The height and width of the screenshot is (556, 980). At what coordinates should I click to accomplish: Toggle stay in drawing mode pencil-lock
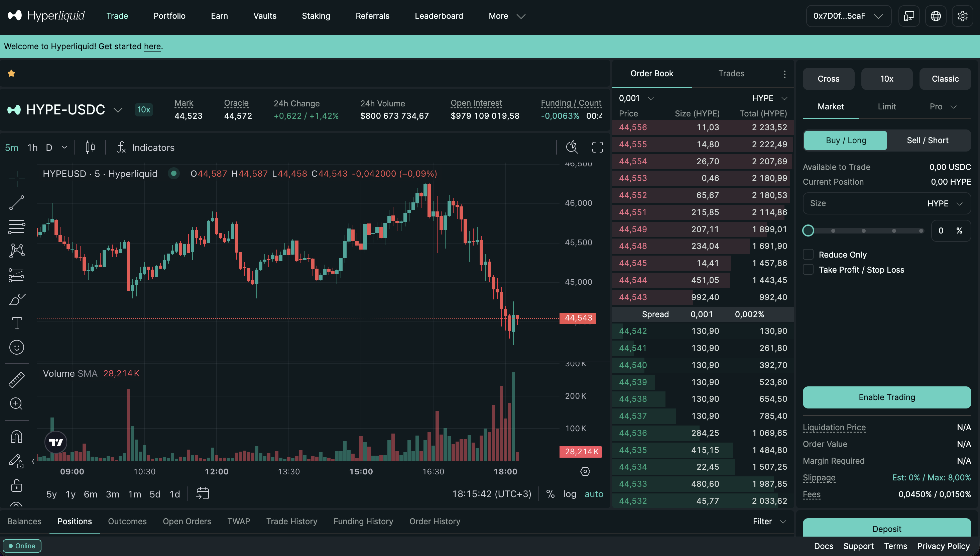tap(17, 461)
